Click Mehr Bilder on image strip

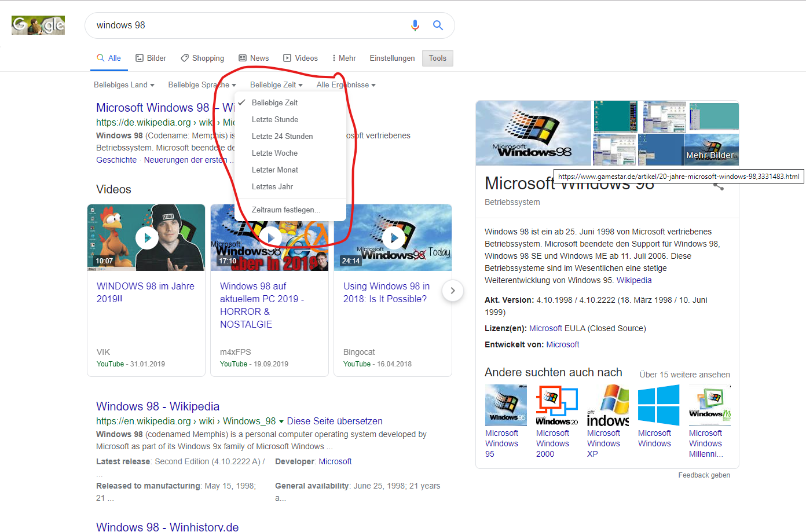710,155
